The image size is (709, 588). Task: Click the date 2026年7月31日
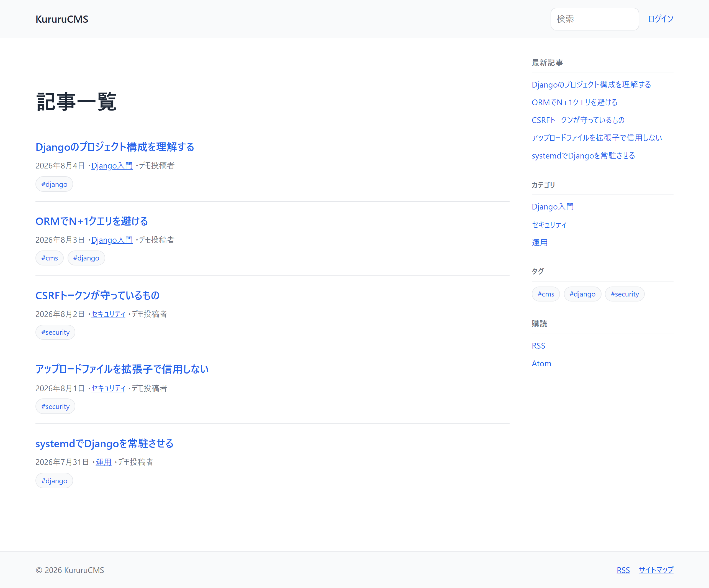tap(62, 462)
